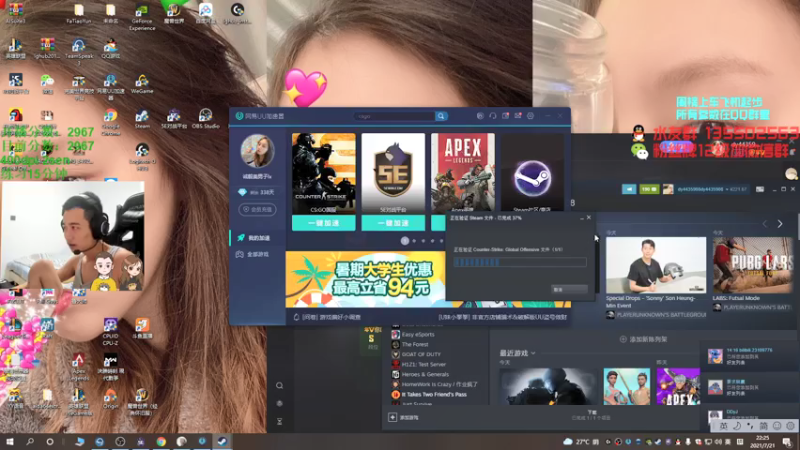
Task: Open Special Drops Sonny news thumbnail
Action: pos(656,265)
